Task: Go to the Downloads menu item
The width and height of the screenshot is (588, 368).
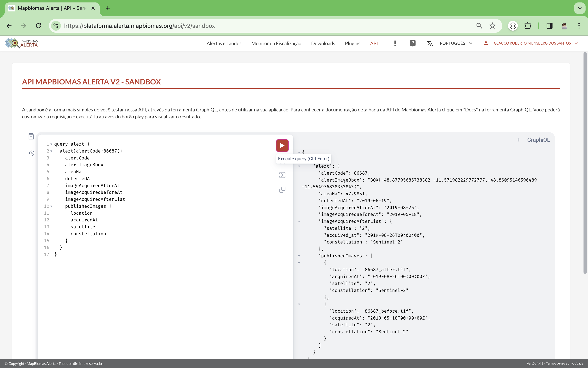Action: (x=323, y=43)
